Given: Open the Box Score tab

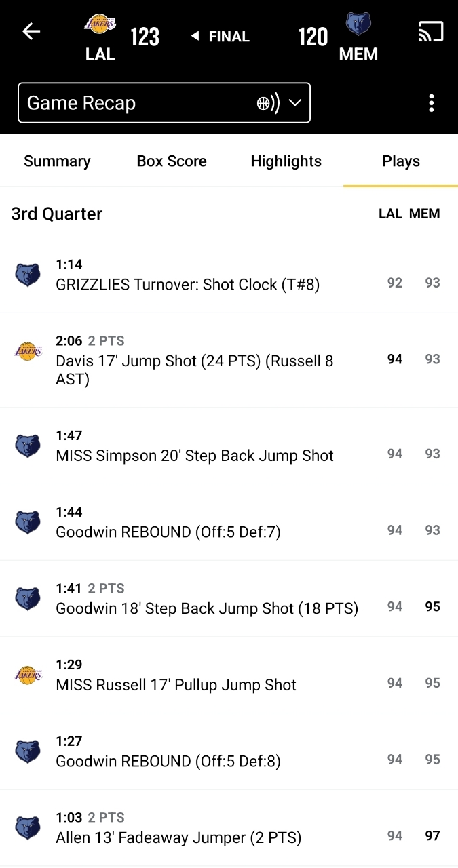Looking at the screenshot, I should pos(172,161).
